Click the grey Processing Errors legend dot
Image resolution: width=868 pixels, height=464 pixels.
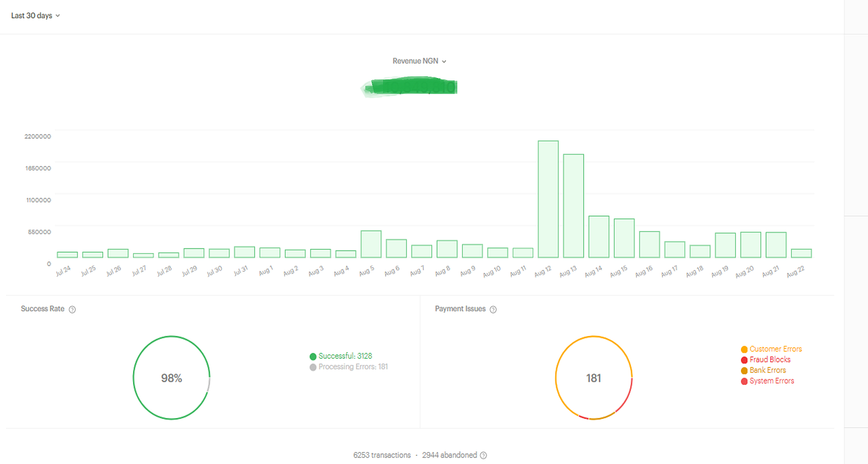[313, 367]
